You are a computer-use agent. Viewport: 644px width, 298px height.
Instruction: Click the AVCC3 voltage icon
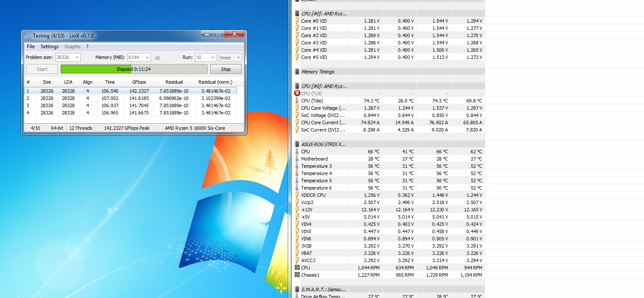point(297,260)
